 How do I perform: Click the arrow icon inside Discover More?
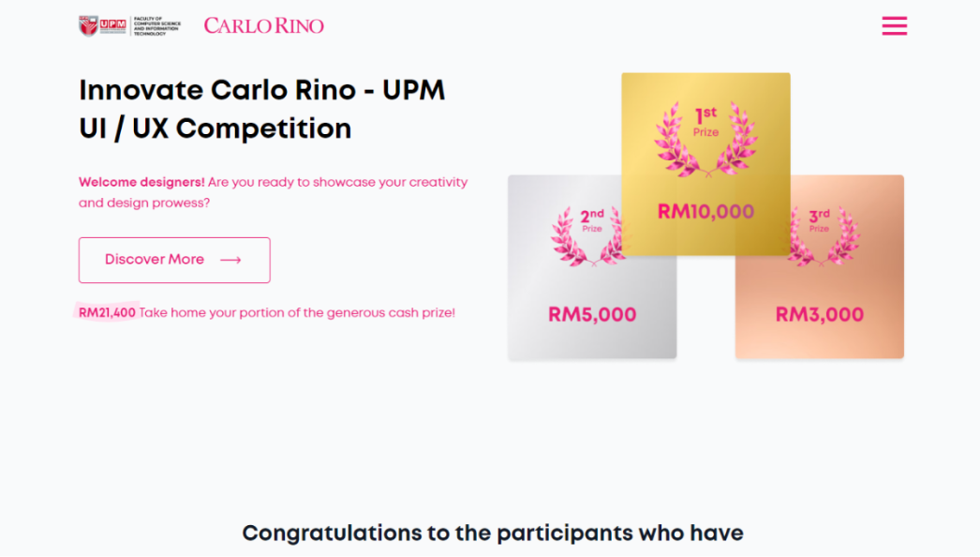click(x=230, y=260)
